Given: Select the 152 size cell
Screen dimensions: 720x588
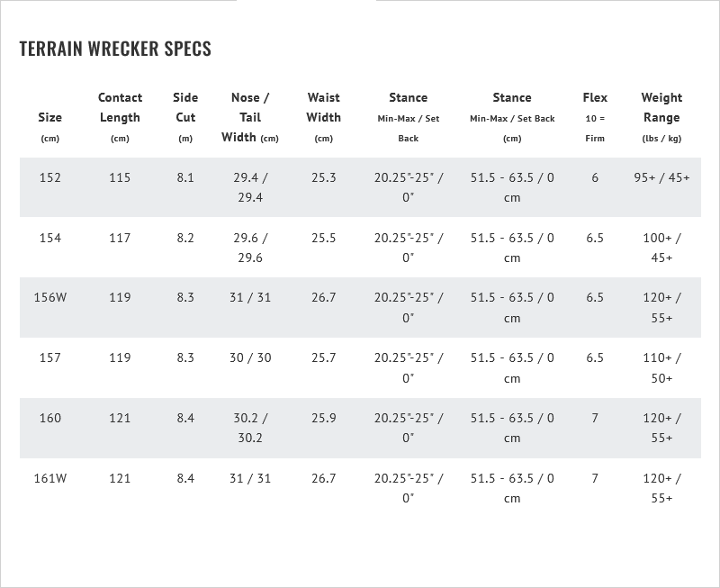Looking at the screenshot, I should 50,177.
